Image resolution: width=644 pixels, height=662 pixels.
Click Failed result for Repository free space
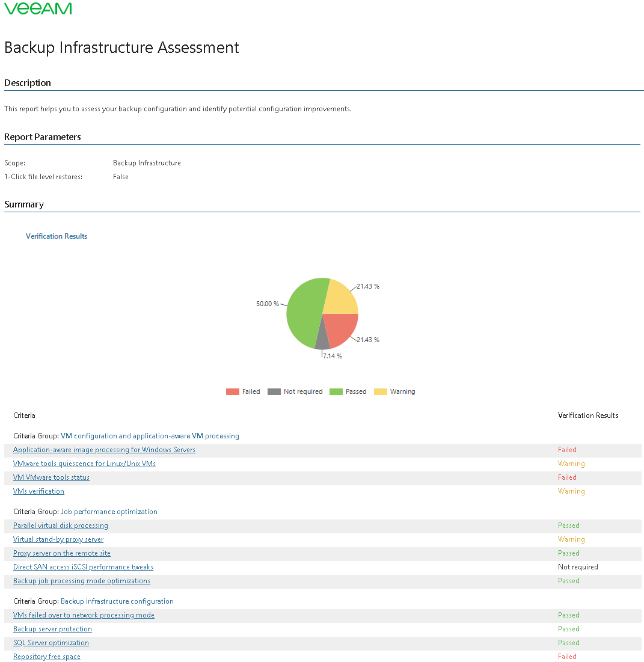[567, 657]
